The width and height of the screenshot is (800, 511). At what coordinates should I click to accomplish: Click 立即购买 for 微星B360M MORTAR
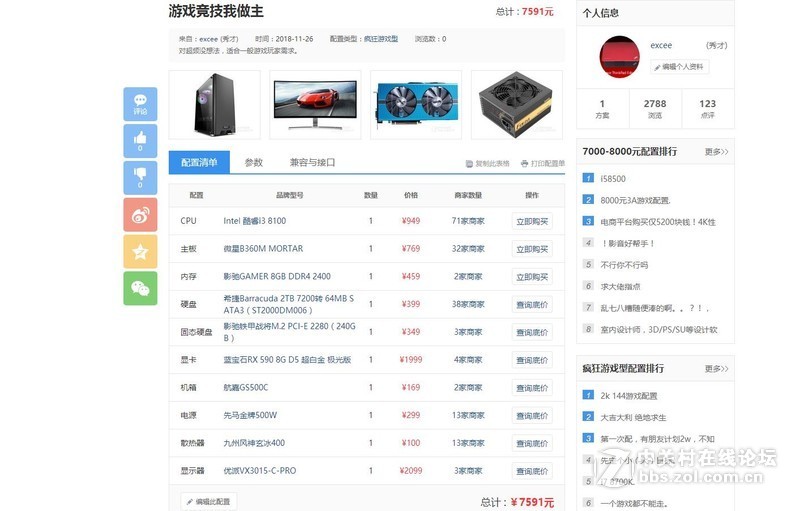[x=532, y=249]
